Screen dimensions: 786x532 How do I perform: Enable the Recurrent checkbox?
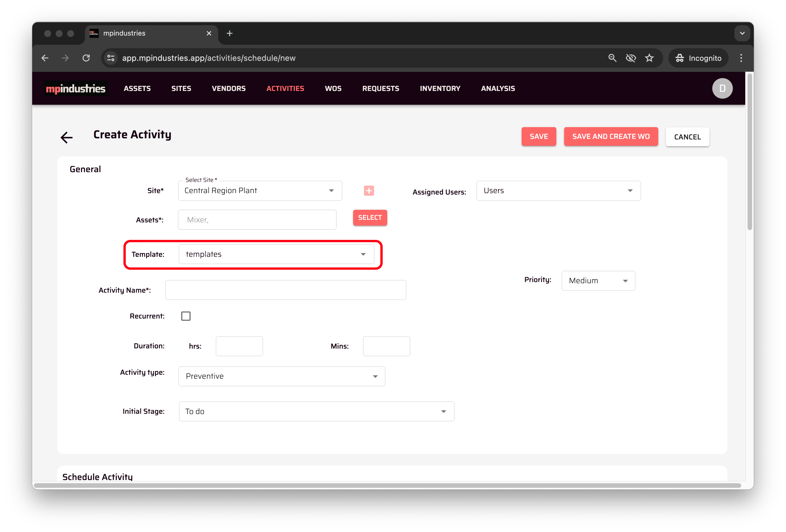coord(186,316)
